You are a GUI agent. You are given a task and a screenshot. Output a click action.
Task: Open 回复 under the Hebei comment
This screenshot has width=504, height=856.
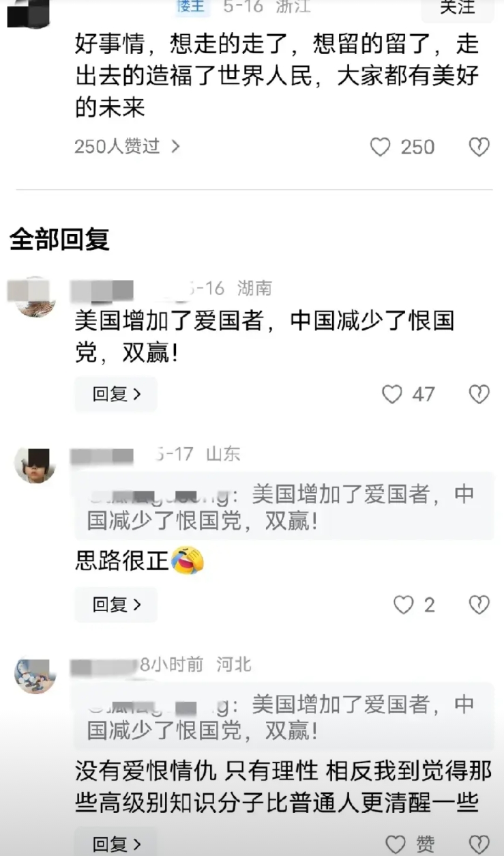pos(116,843)
